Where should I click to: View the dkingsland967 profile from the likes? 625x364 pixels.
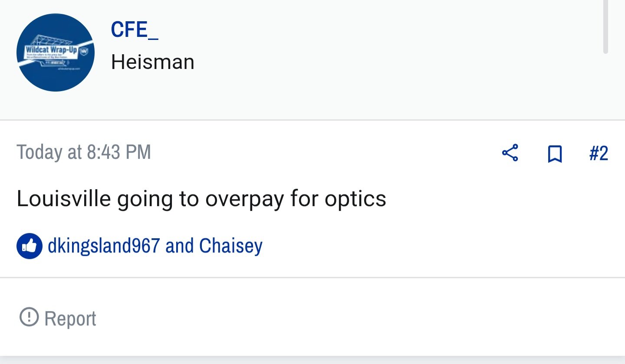pyautogui.click(x=104, y=246)
